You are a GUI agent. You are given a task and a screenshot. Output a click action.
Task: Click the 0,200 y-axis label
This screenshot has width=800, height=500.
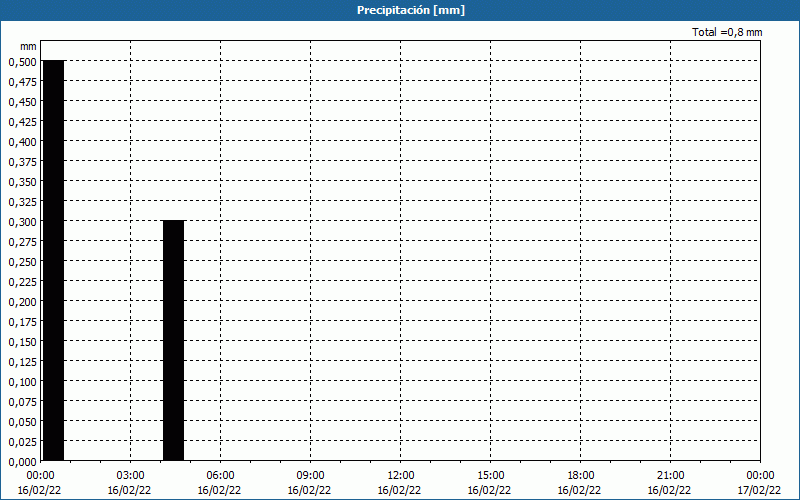coord(22,302)
